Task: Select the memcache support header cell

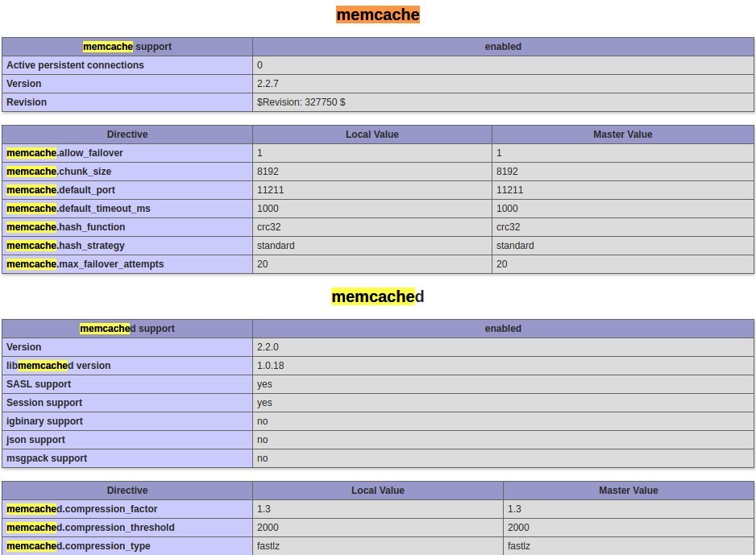Action: coord(127,47)
